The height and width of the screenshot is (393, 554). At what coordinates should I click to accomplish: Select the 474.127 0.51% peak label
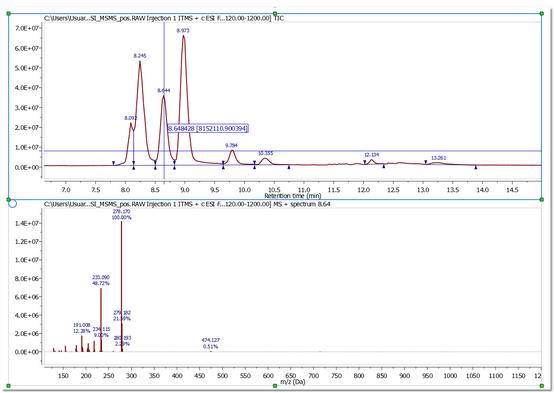click(211, 343)
